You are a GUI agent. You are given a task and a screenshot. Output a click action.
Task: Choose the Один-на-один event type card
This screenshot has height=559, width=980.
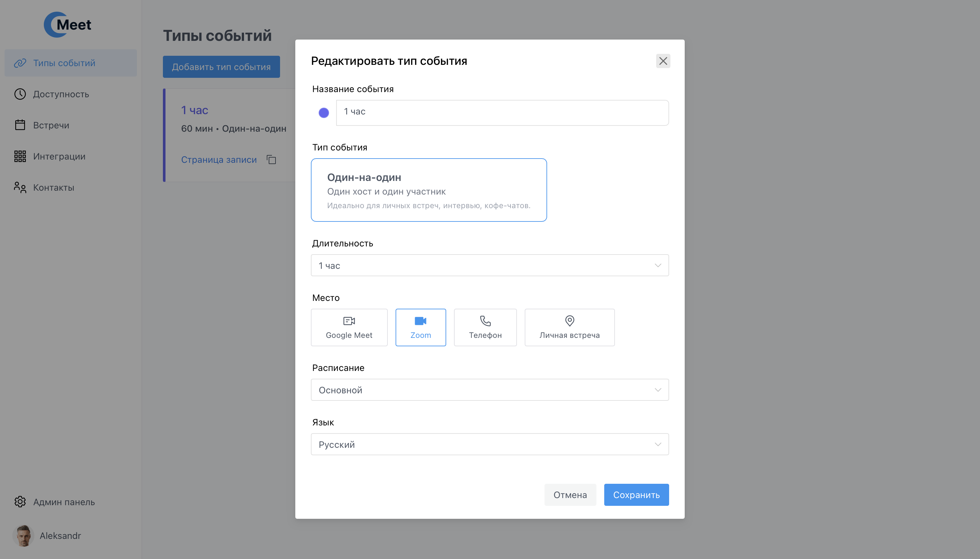coord(429,190)
